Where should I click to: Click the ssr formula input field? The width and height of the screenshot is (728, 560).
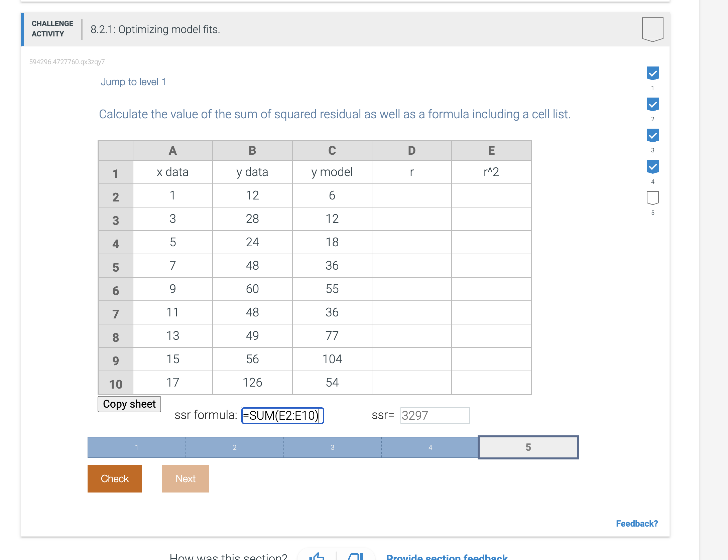[282, 415]
